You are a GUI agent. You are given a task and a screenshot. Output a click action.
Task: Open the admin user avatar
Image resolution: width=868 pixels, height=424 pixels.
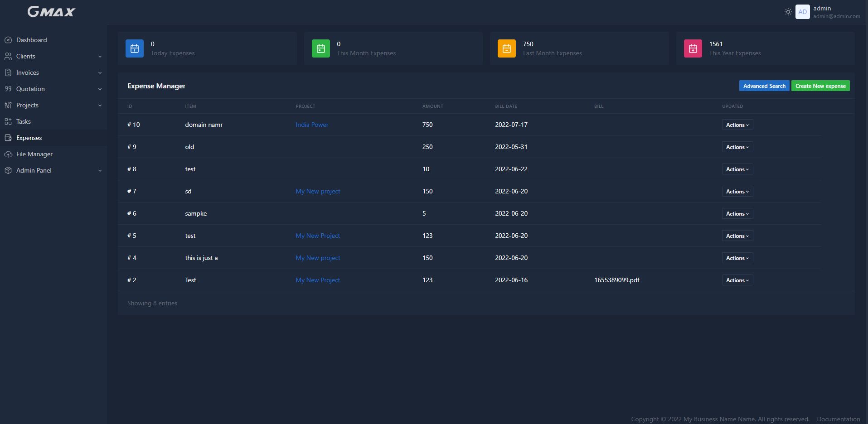pyautogui.click(x=802, y=12)
